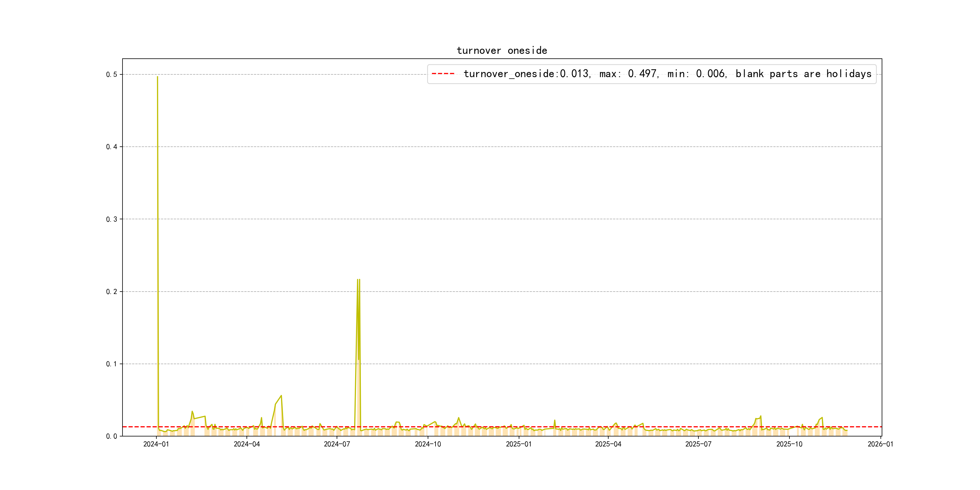Click the 2025-10 x-axis date label

789,444
